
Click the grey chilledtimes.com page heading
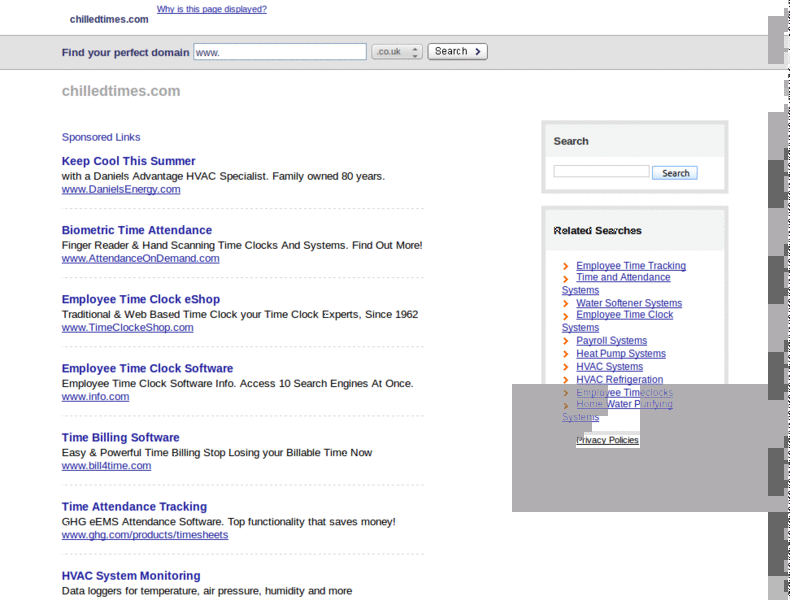point(121,91)
